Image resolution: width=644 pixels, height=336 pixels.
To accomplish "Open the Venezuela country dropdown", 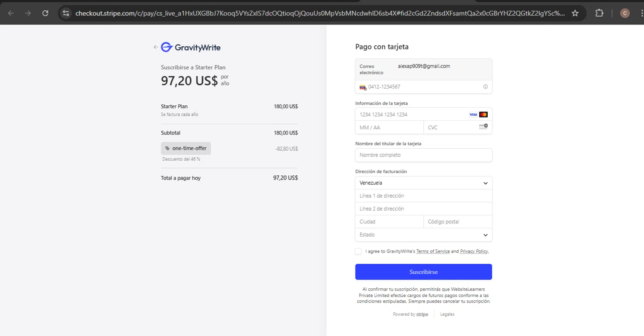I will (424, 183).
